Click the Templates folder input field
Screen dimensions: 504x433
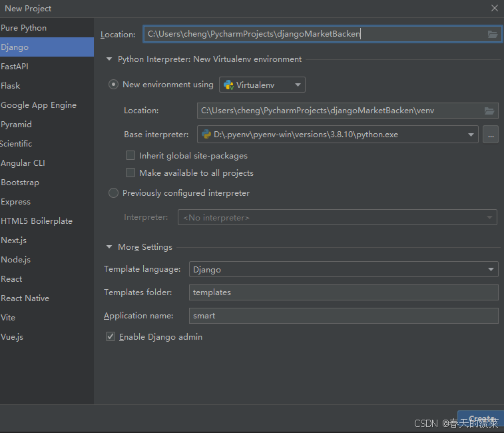[344, 292]
